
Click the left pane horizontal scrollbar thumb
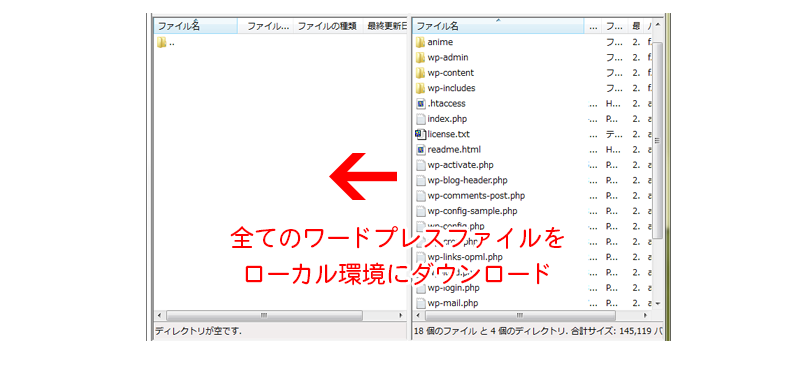[264, 315]
